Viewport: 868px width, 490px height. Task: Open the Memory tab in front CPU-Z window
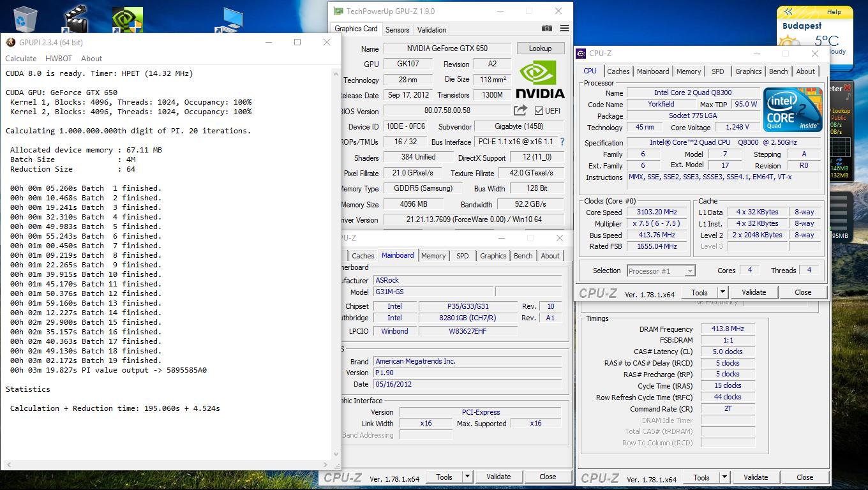(x=689, y=71)
